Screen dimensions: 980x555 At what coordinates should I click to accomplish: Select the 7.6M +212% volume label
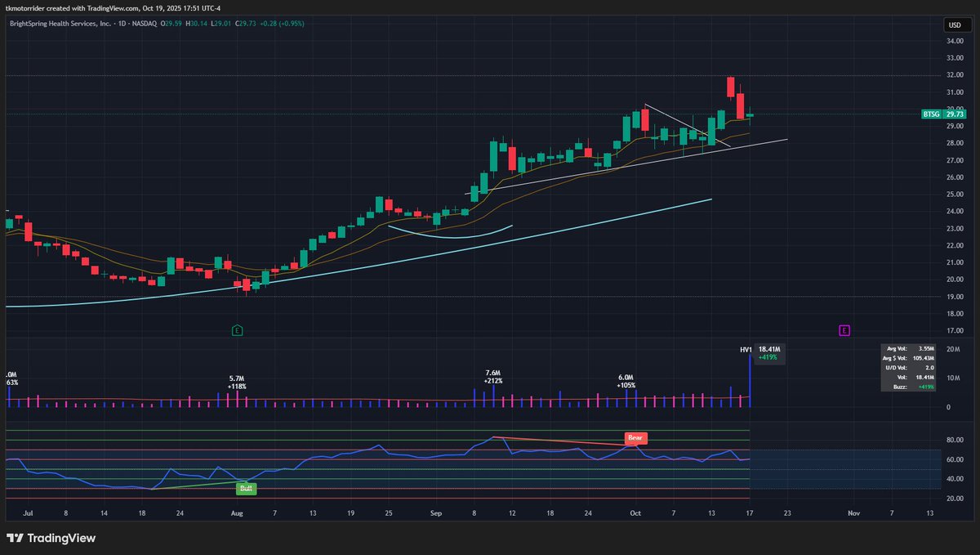click(492, 376)
